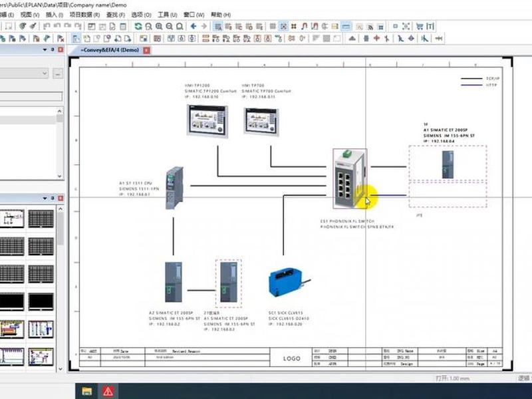Click the zoom in magnifier icon
532x399 pixels.
pos(159,27)
